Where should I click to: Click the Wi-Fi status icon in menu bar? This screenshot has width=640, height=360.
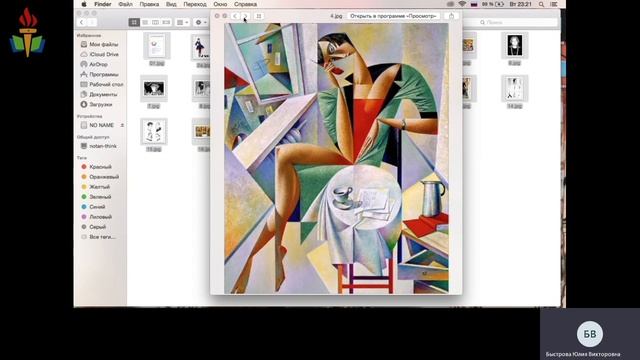[x=462, y=4]
